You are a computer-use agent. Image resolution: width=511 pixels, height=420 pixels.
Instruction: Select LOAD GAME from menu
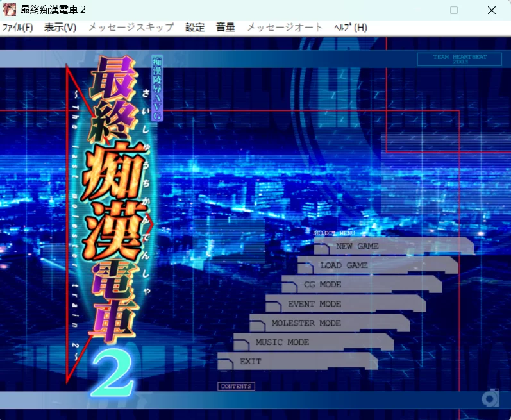[x=378, y=265]
